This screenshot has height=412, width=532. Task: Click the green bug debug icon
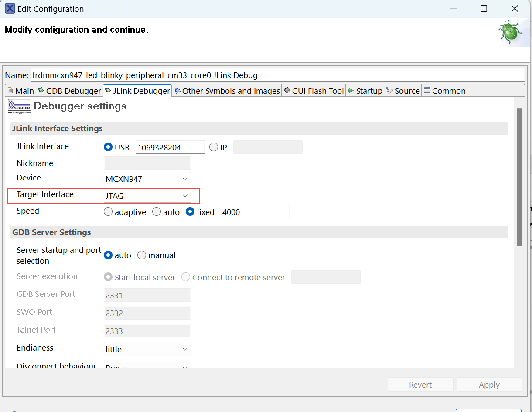point(510,33)
